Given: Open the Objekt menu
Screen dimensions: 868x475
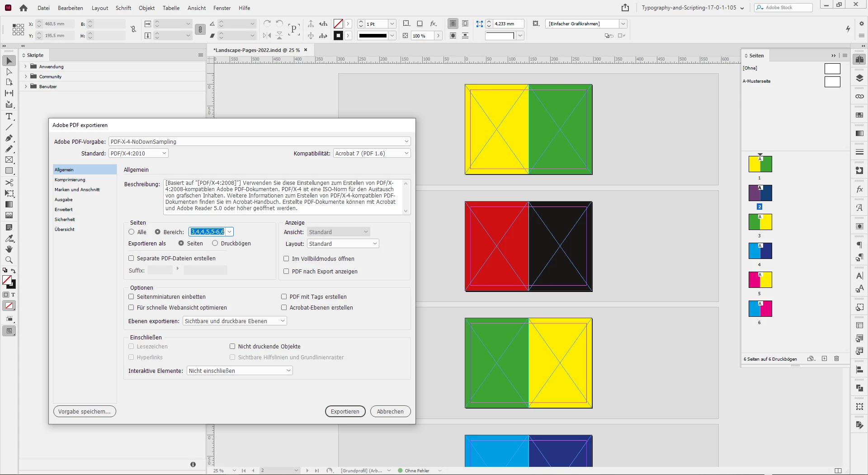Looking at the screenshot, I should (146, 8).
